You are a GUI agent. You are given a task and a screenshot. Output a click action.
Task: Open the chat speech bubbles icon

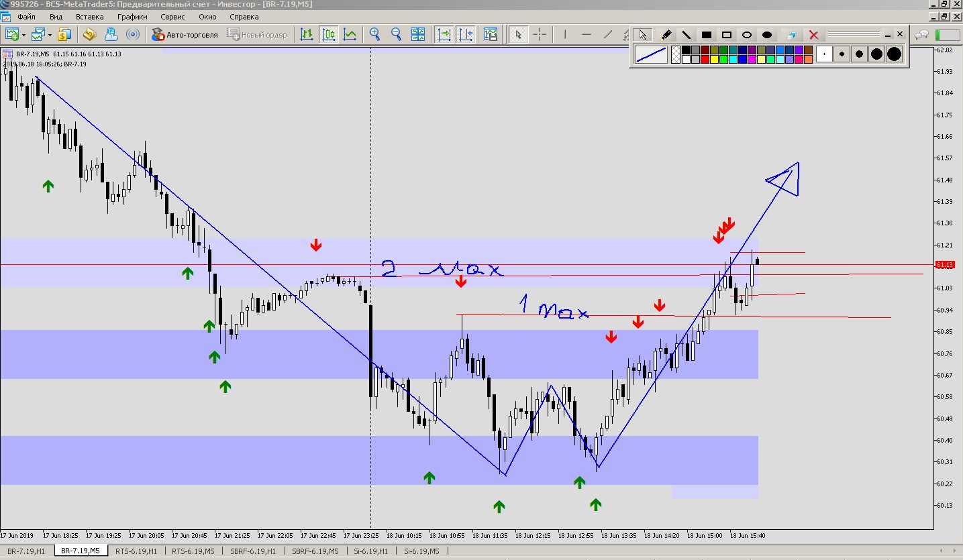pyautogui.click(x=922, y=34)
